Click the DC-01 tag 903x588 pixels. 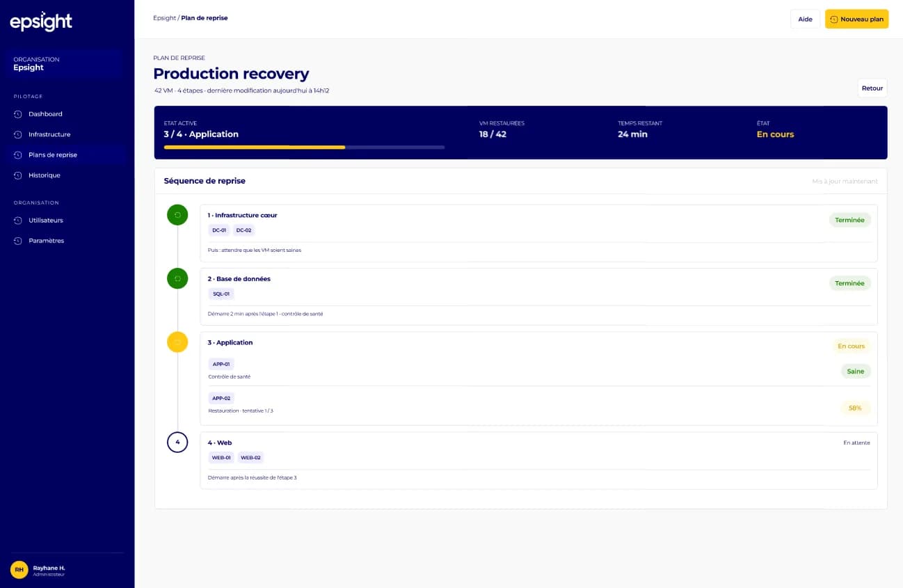point(219,230)
